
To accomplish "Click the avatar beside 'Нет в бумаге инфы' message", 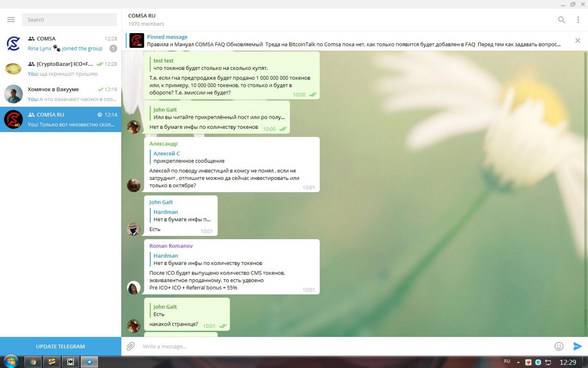I will 134,127.
